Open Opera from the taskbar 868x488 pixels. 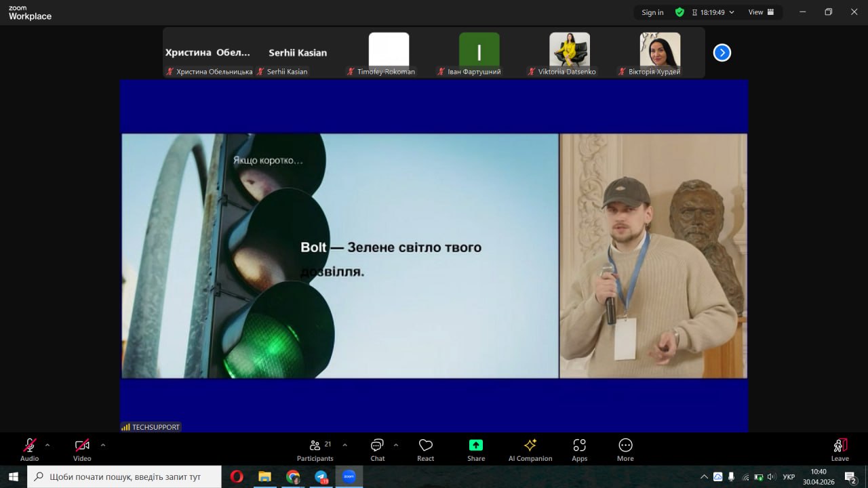click(x=237, y=476)
